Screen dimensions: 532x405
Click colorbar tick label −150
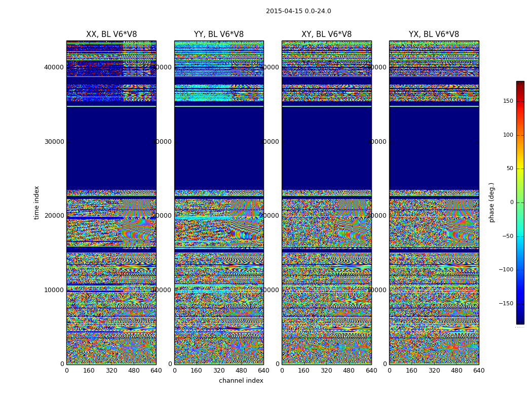pyautogui.click(x=506, y=304)
